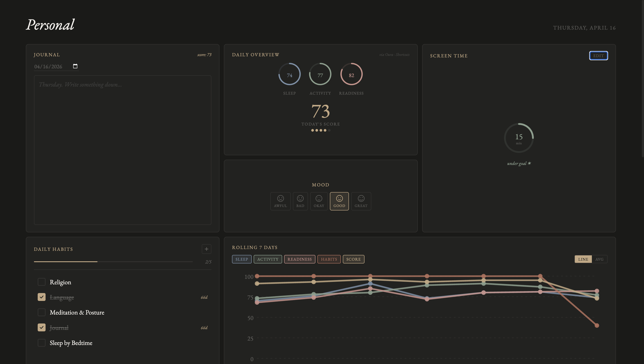Uncheck the completed Language habit

[x=41, y=297]
